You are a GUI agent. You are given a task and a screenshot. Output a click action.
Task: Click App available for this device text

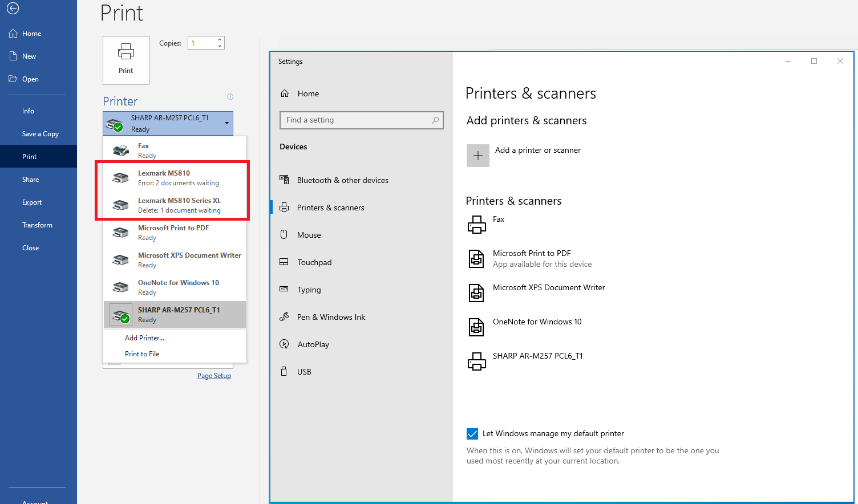543,264
